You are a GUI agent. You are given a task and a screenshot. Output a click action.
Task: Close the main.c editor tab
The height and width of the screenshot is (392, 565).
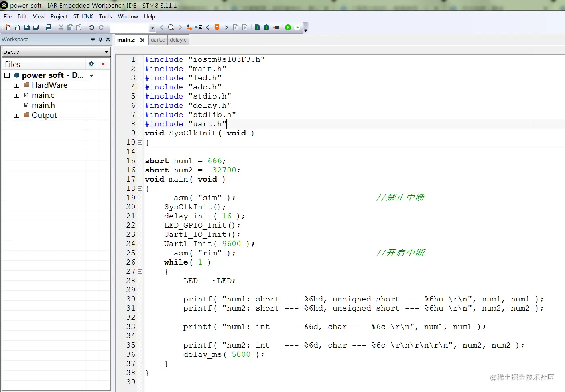coord(142,40)
